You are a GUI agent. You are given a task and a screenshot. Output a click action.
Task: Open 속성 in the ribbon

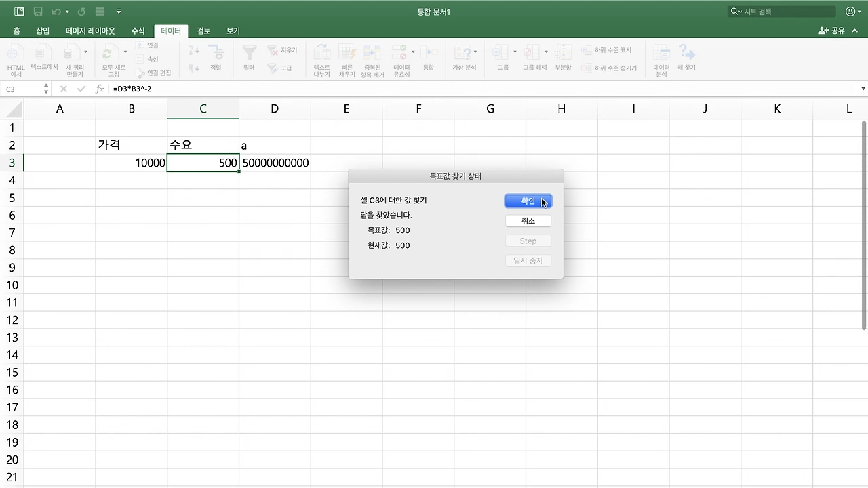[x=146, y=59]
